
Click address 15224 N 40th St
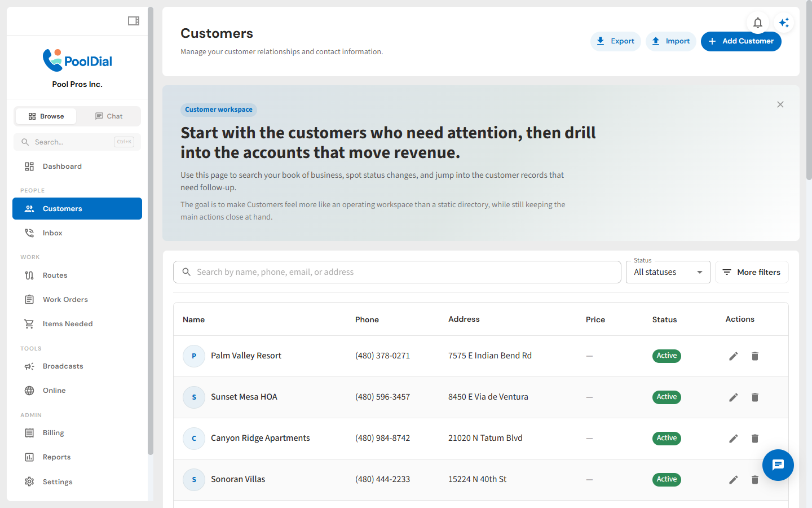tap(478, 479)
